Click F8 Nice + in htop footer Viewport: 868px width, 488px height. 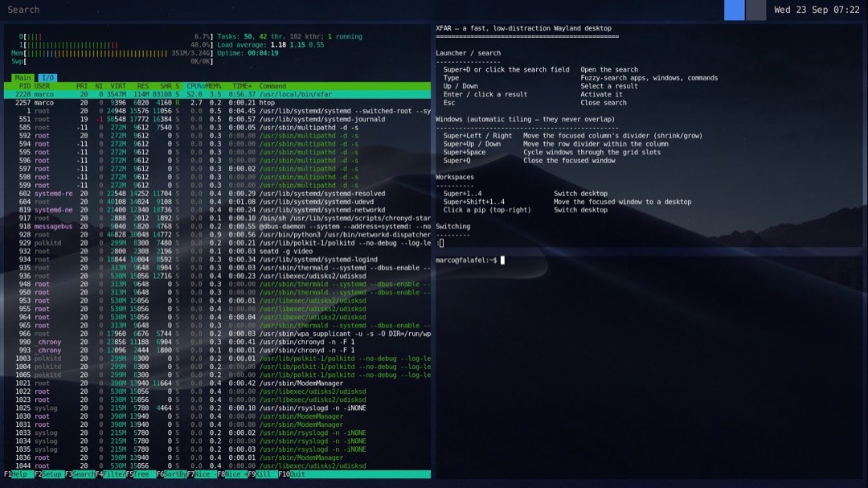coord(232,474)
